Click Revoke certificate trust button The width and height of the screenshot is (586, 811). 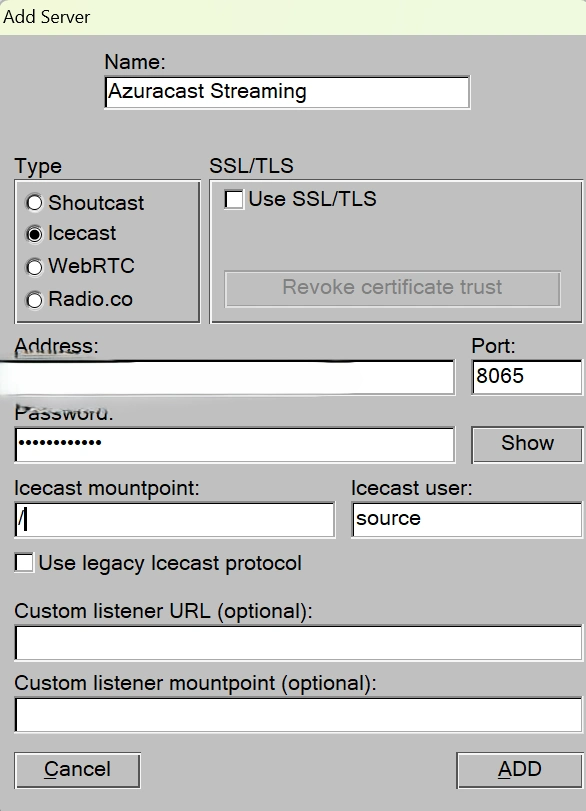(393, 289)
